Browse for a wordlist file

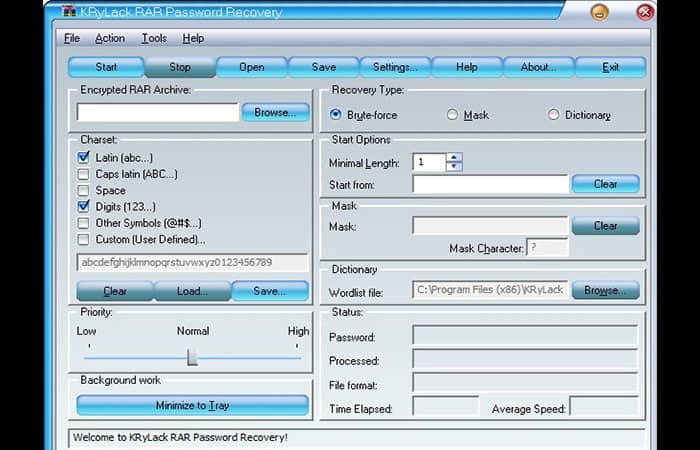click(x=606, y=290)
